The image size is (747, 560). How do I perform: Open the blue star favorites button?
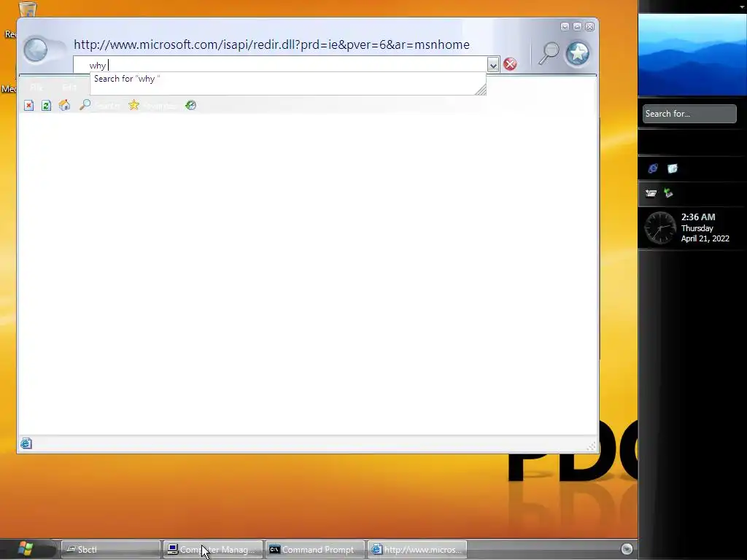(x=578, y=53)
